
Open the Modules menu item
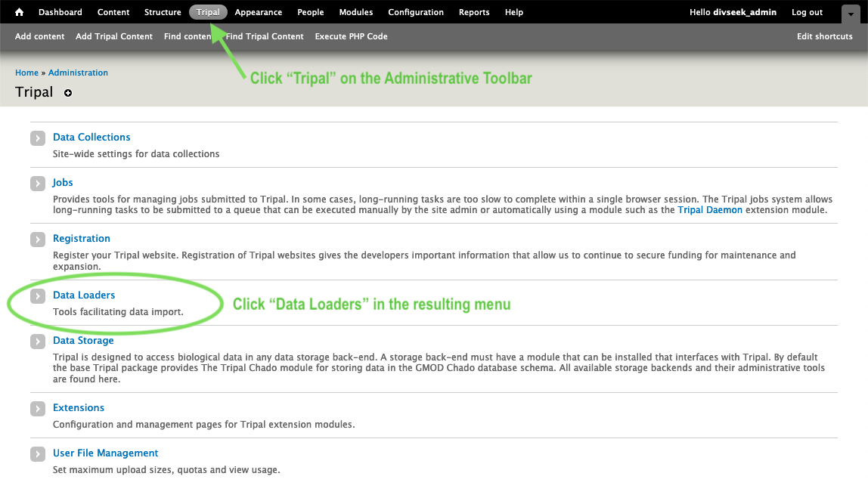pyautogui.click(x=356, y=12)
